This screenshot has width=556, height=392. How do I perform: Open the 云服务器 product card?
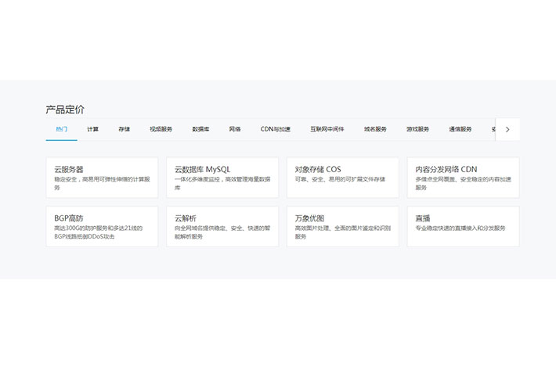[102, 178]
